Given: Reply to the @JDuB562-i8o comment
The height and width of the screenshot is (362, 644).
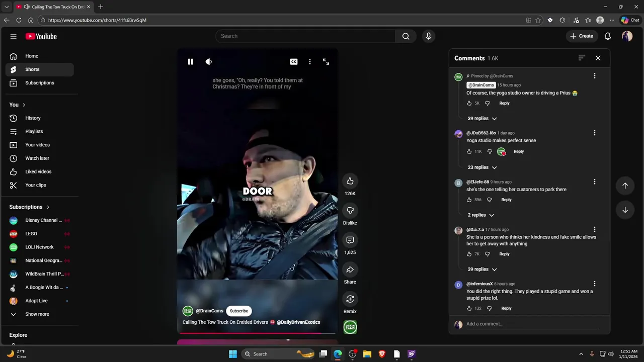Looking at the screenshot, I should click(x=519, y=151).
